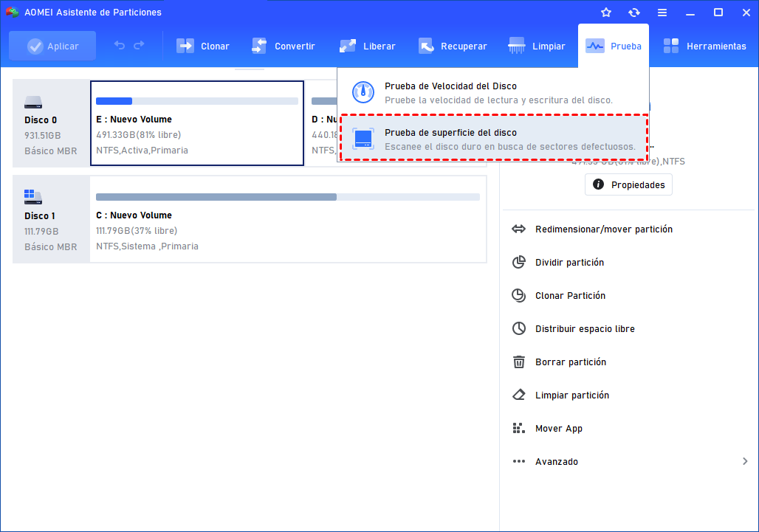Click the Dividir partición pie icon

[x=519, y=262]
